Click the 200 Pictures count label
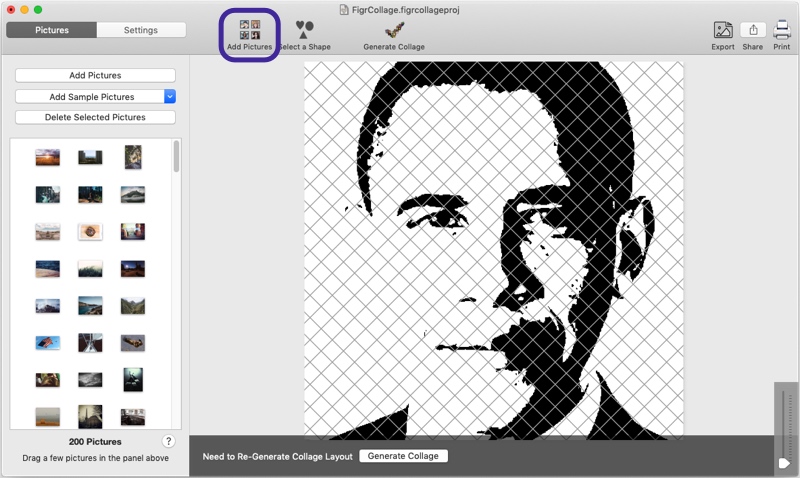 [95, 442]
